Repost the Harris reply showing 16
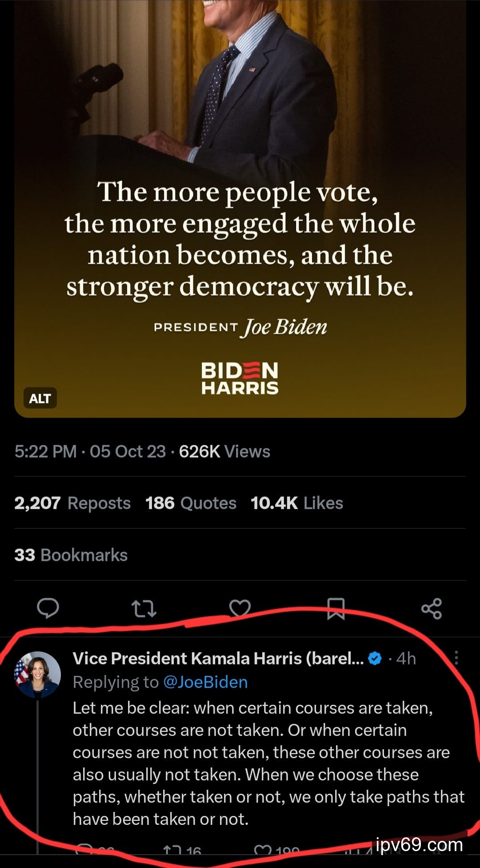 click(182, 851)
